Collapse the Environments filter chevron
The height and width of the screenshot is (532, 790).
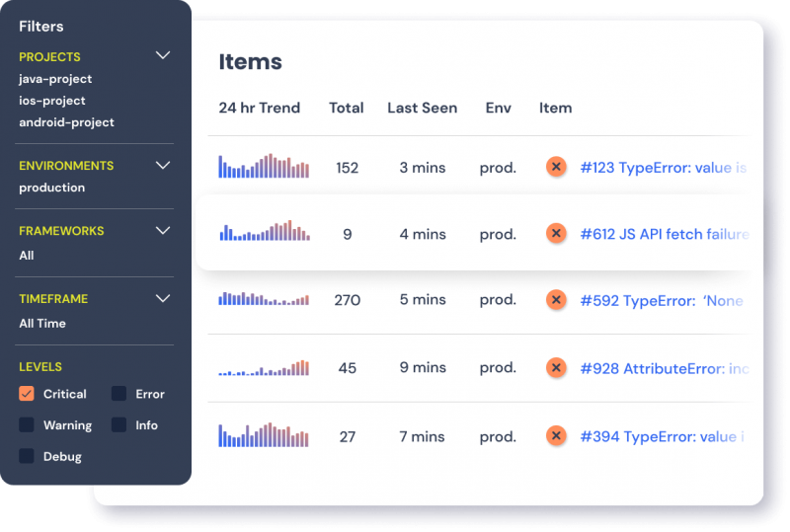[163, 165]
